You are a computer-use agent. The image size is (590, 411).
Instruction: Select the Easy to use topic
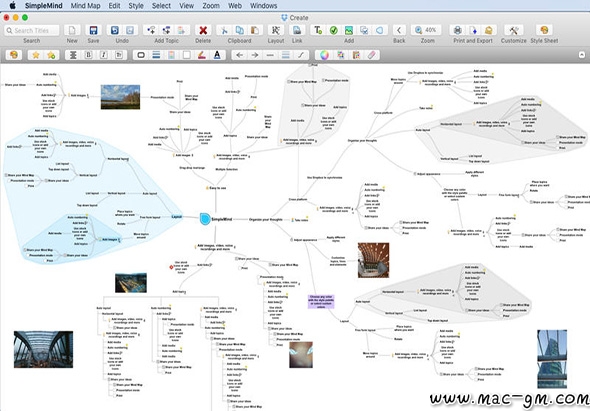[216, 188]
